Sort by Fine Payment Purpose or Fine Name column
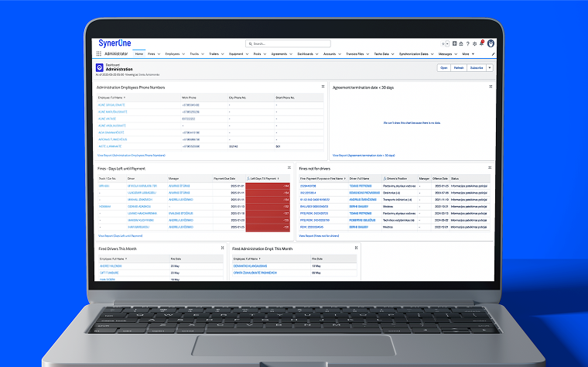This screenshot has width=588, height=367. click(x=323, y=179)
